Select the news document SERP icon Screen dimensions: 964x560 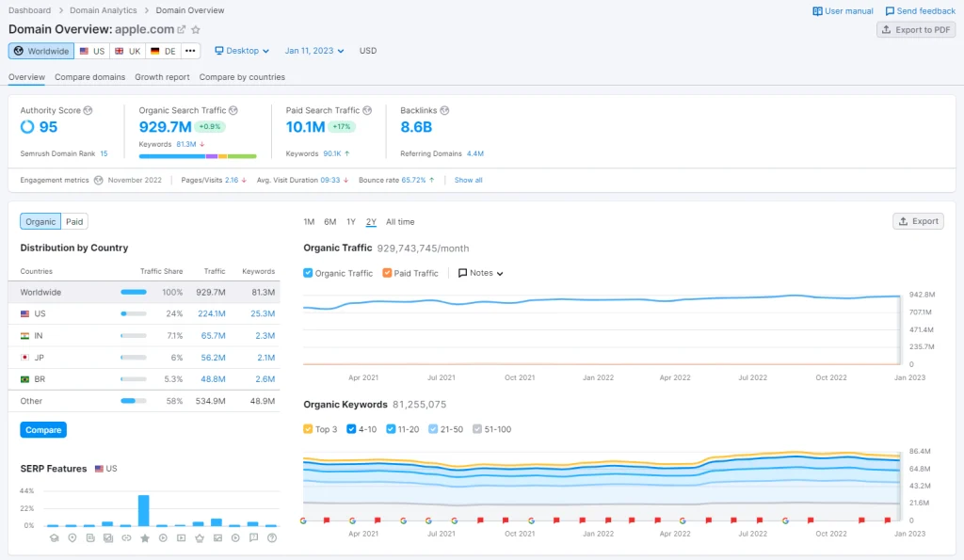coord(90,537)
